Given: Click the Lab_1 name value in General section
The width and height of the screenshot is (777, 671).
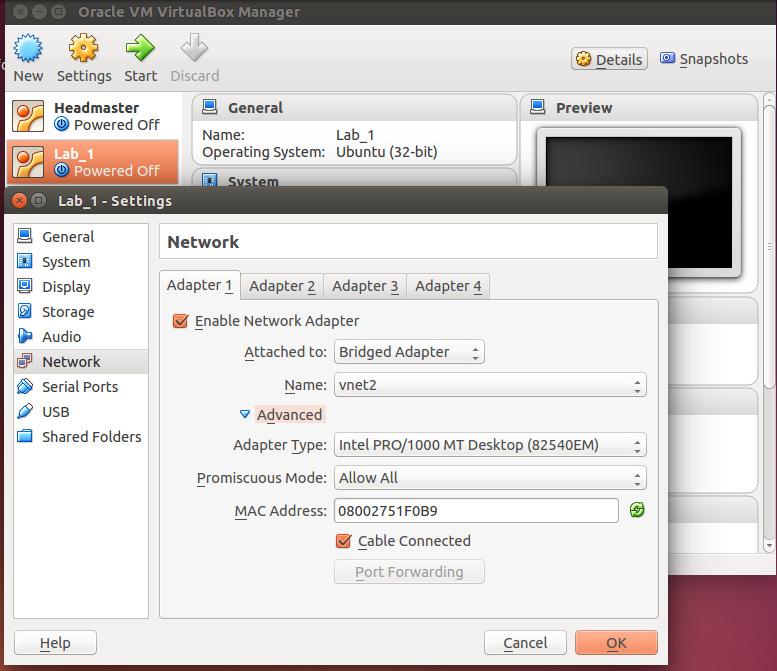Looking at the screenshot, I should click(x=355, y=135).
